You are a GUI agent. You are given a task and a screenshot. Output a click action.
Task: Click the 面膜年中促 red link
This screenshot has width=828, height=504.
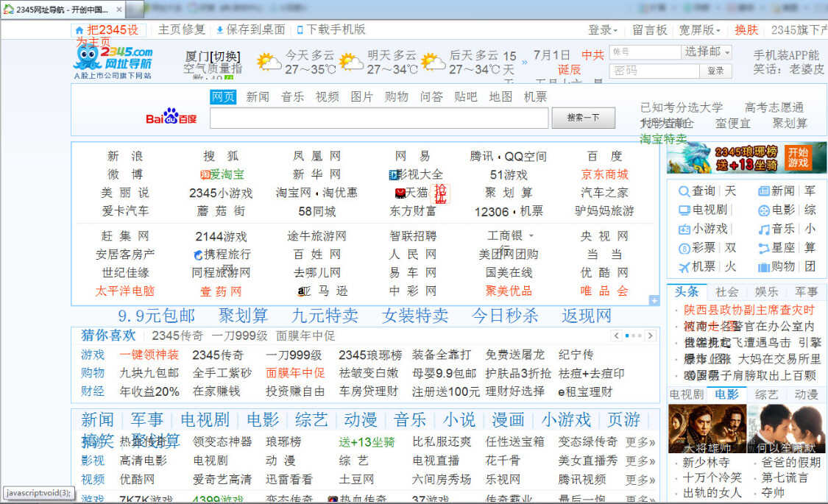(x=295, y=373)
